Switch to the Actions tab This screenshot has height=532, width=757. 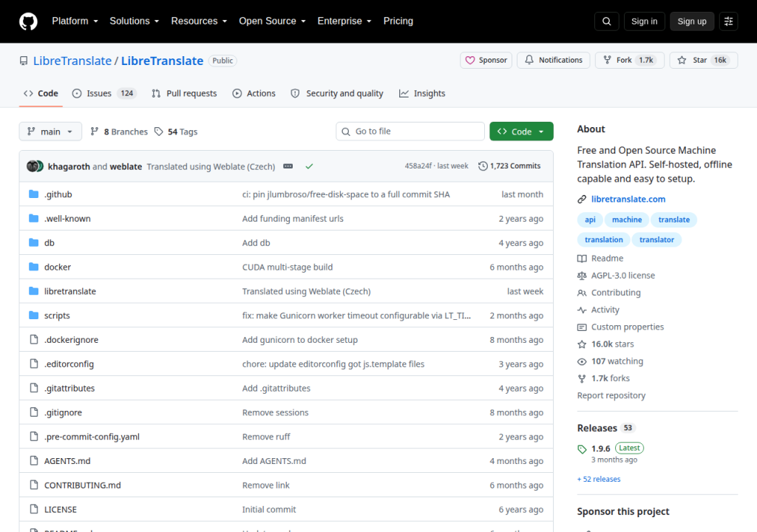pyautogui.click(x=254, y=93)
